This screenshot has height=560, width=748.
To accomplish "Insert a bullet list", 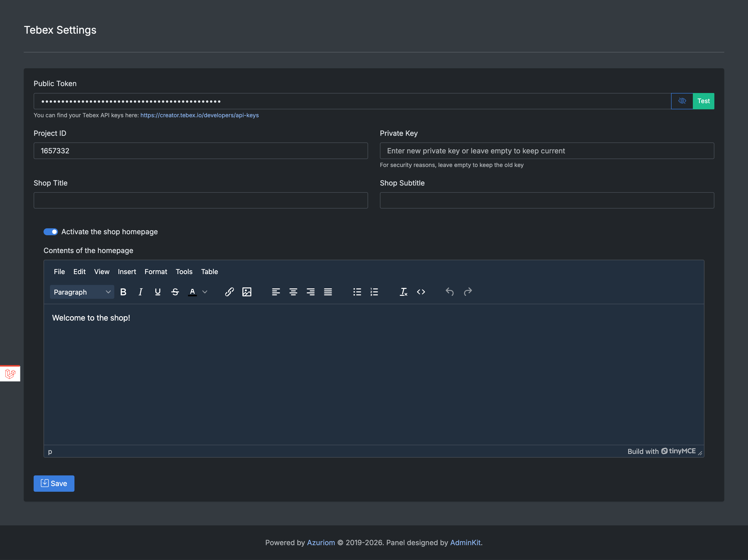I will click(357, 292).
